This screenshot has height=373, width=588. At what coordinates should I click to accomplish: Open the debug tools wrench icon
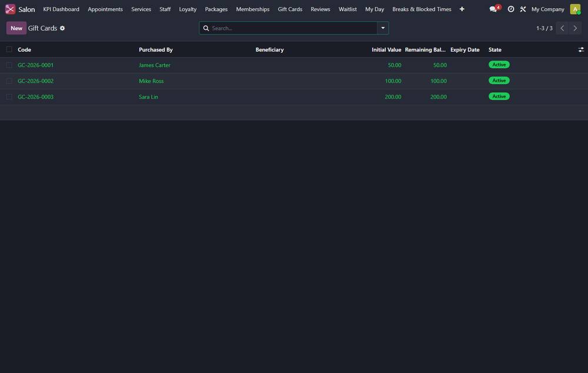tap(523, 9)
